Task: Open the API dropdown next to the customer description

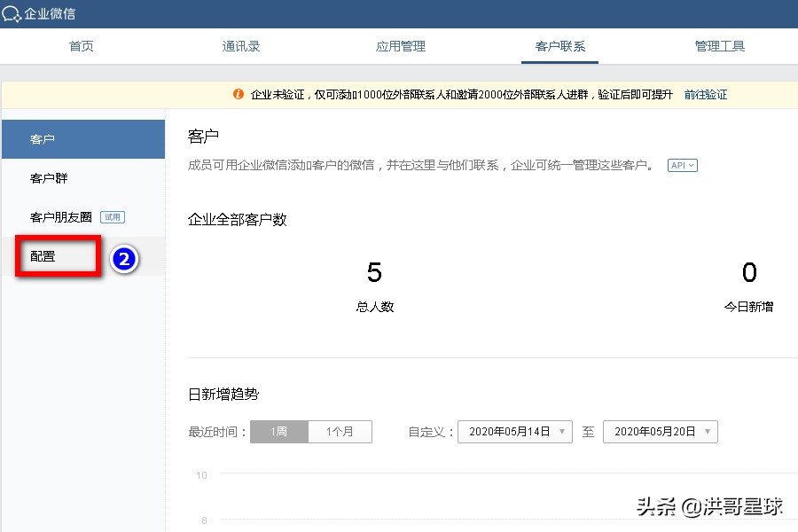Action: [682, 165]
